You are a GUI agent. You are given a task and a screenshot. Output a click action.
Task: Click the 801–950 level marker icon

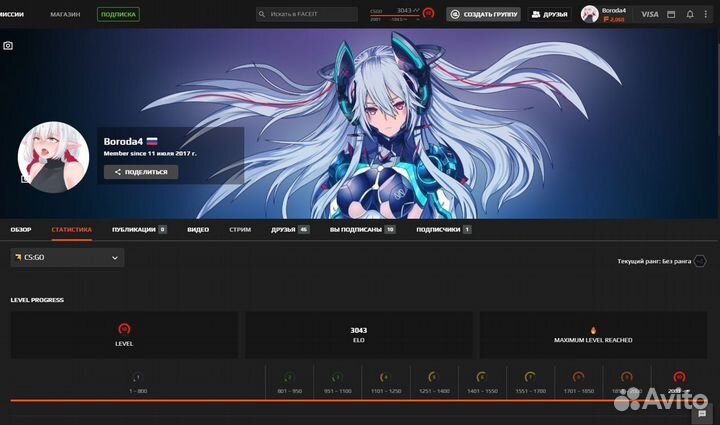point(289,377)
